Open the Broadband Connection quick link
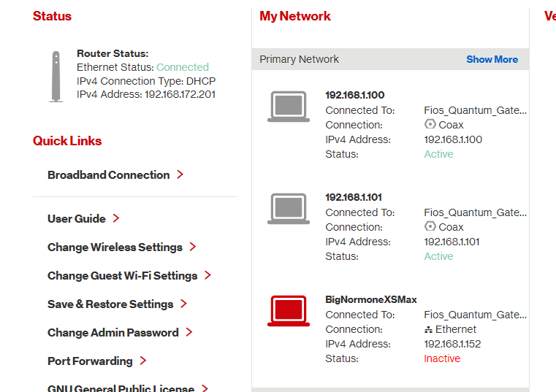Image resolution: width=556 pixels, height=392 pixels. pos(108,175)
